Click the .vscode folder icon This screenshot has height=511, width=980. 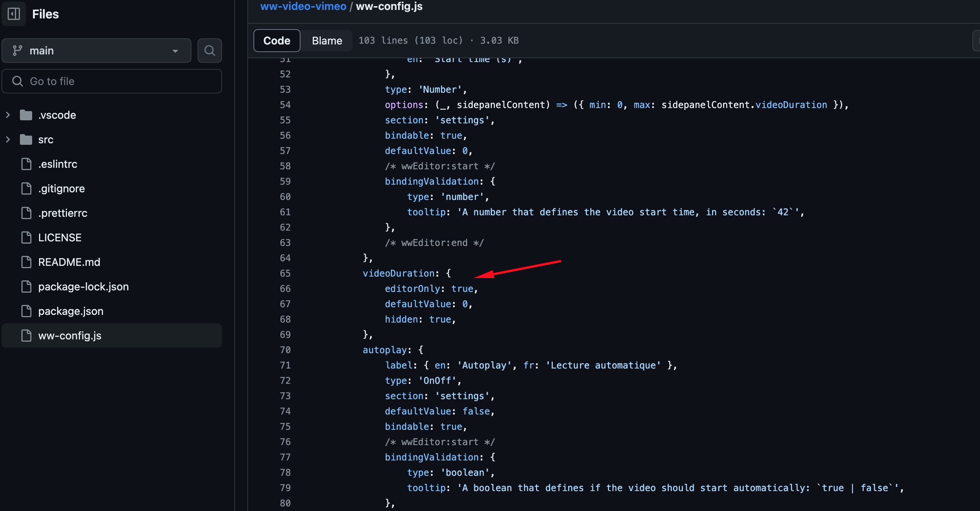pyautogui.click(x=26, y=115)
